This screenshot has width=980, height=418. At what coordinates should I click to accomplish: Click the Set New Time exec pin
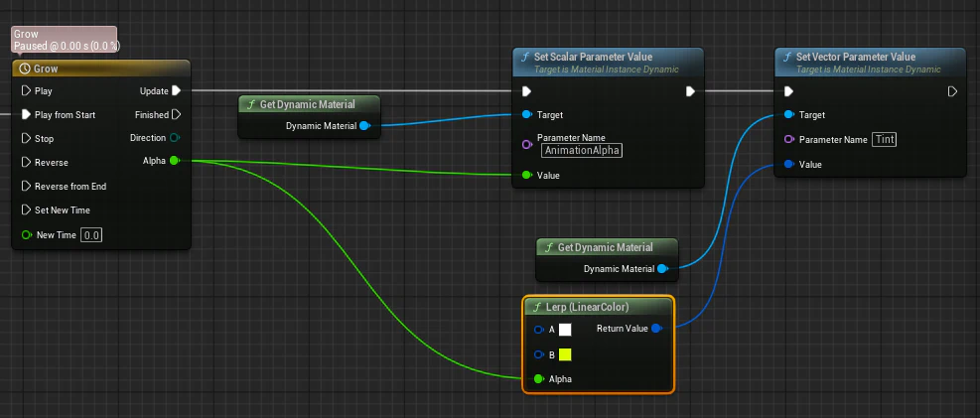(x=26, y=209)
